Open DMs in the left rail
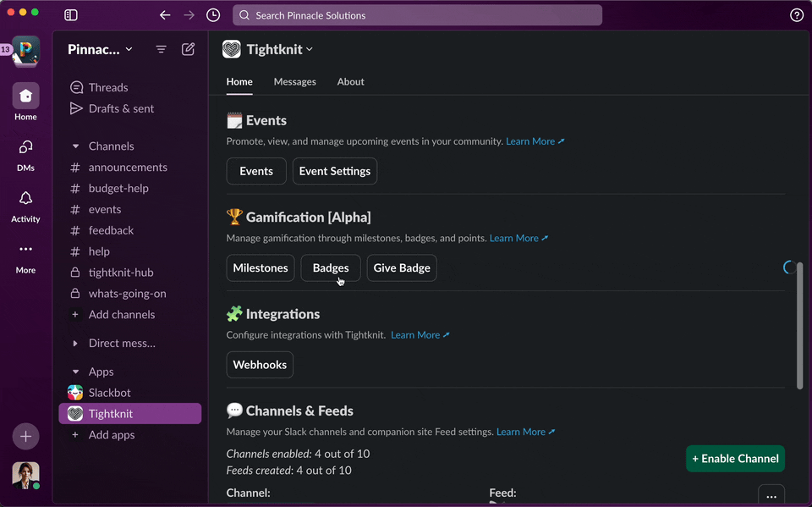Image resolution: width=812 pixels, height=507 pixels. [x=25, y=156]
